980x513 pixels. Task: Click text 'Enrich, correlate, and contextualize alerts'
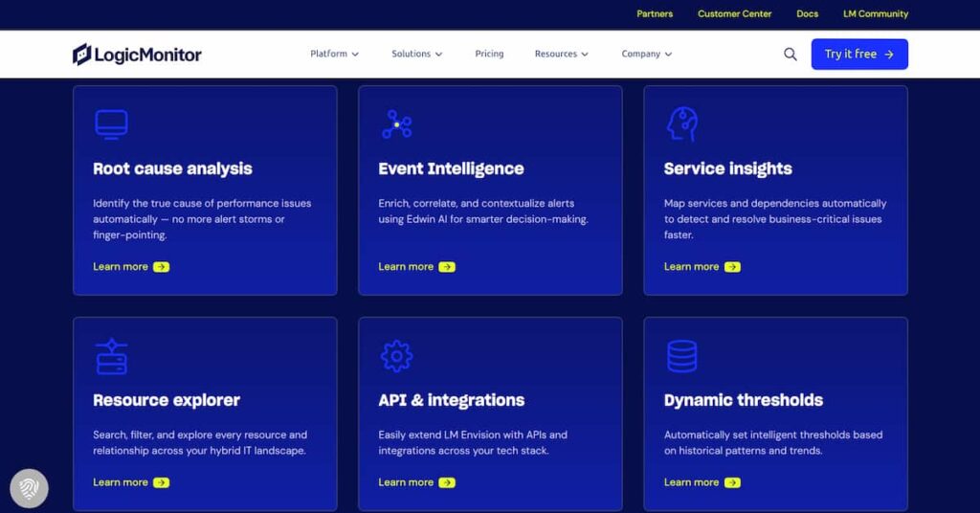click(x=477, y=204)
